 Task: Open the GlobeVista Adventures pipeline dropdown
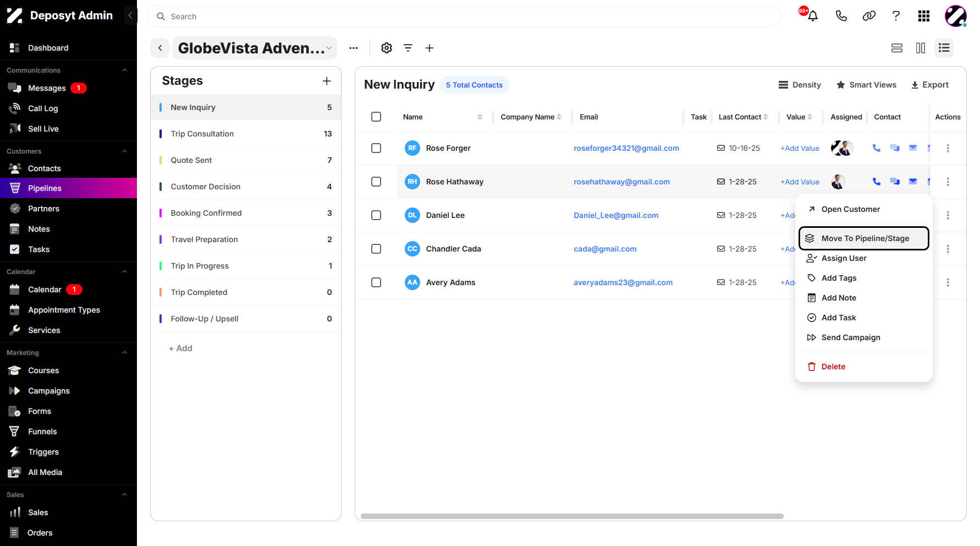pyautogui.click(x=255, y=48)
